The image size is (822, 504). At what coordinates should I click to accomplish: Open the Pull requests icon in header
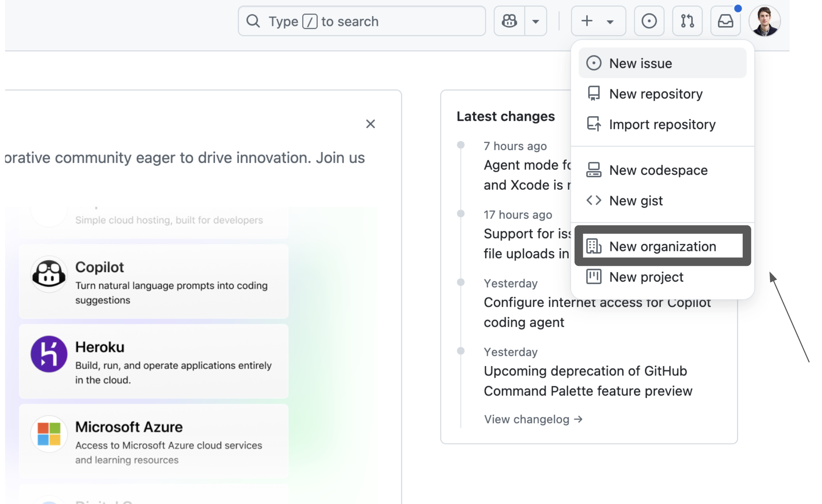tap(687, 21)
